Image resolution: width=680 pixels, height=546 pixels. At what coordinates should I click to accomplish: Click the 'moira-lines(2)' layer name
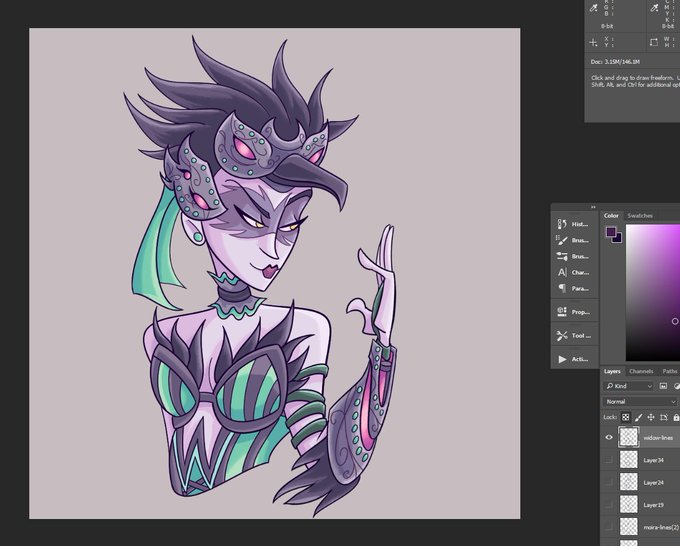click(661, 528)
